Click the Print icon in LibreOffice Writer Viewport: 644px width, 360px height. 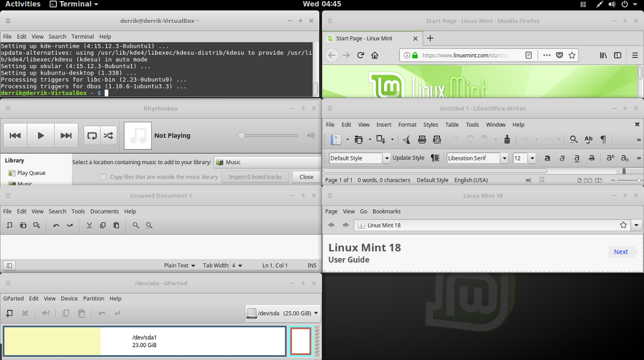click(422, 139)
